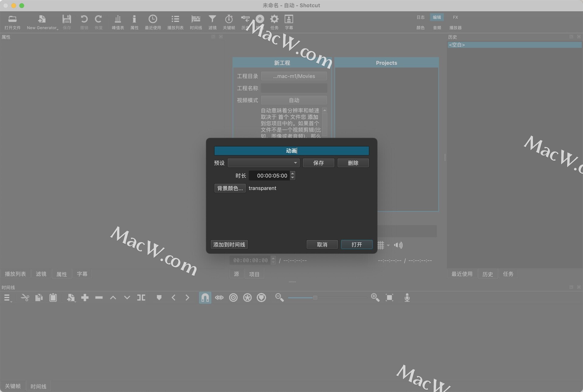
Task: Click the duration field 00:00:05:00
Action: click(x=269, y=176)
